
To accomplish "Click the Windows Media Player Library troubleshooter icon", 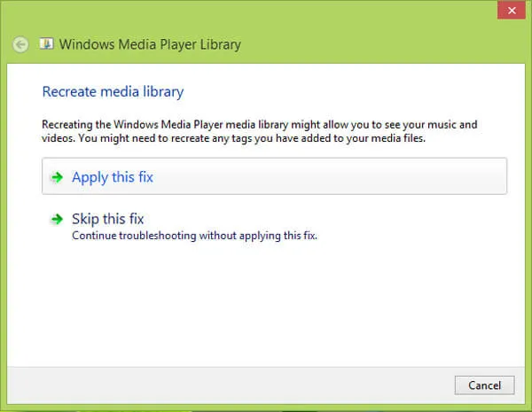I will [46, 43].
